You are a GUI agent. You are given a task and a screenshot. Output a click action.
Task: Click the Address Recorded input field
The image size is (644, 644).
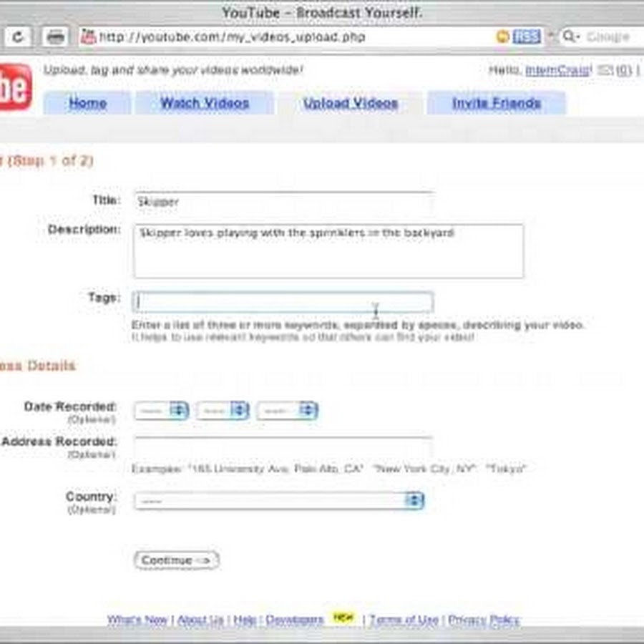(283, 447)
